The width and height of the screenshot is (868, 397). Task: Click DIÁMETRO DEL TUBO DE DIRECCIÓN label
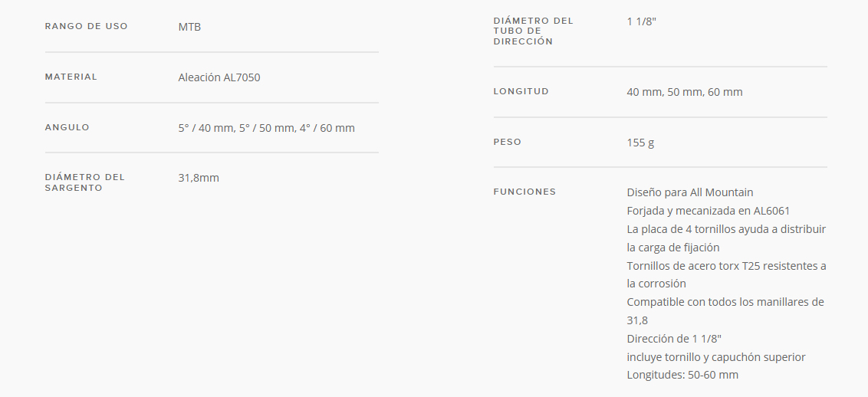[x=534, y=31]
